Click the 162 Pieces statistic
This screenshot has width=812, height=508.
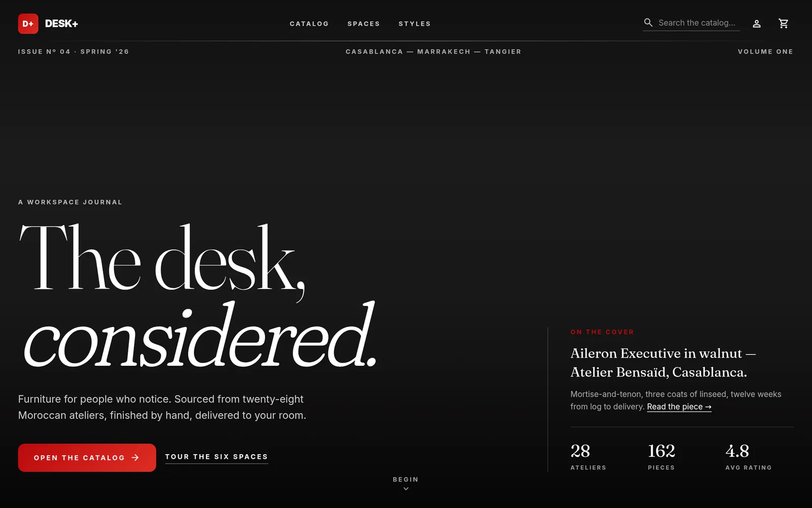(662, 457)
